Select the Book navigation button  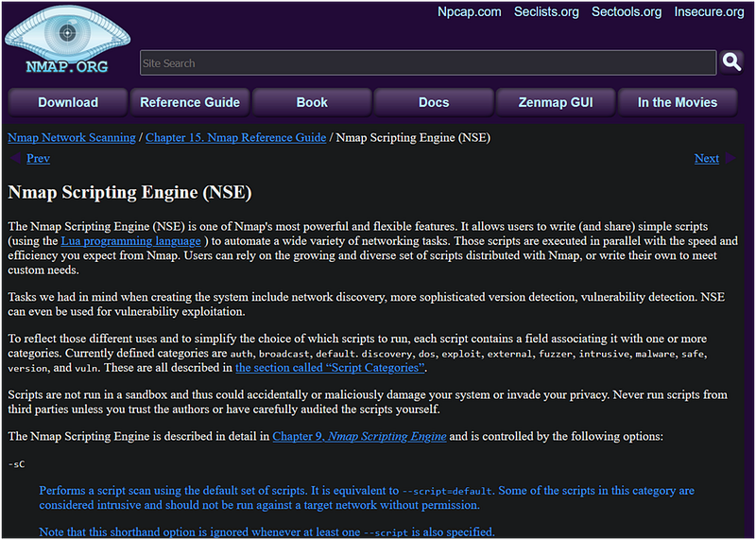pyautogui.click(x=312, y=102)
